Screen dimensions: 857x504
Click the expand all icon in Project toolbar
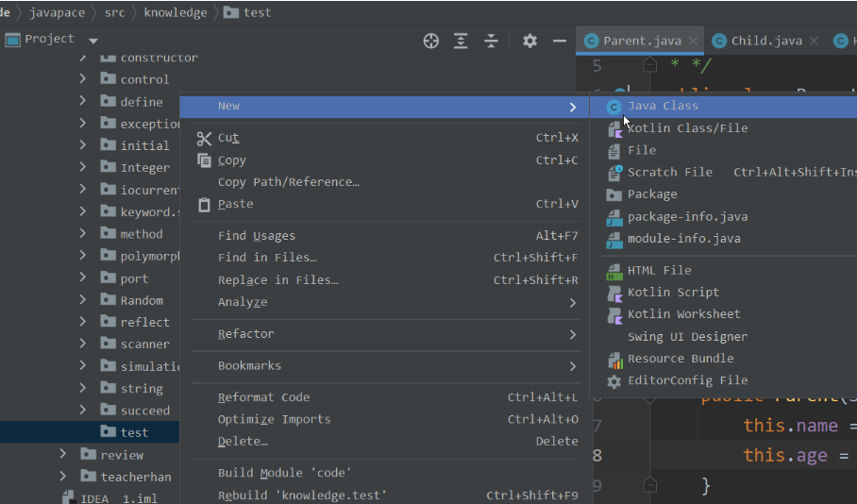[461, 41]
